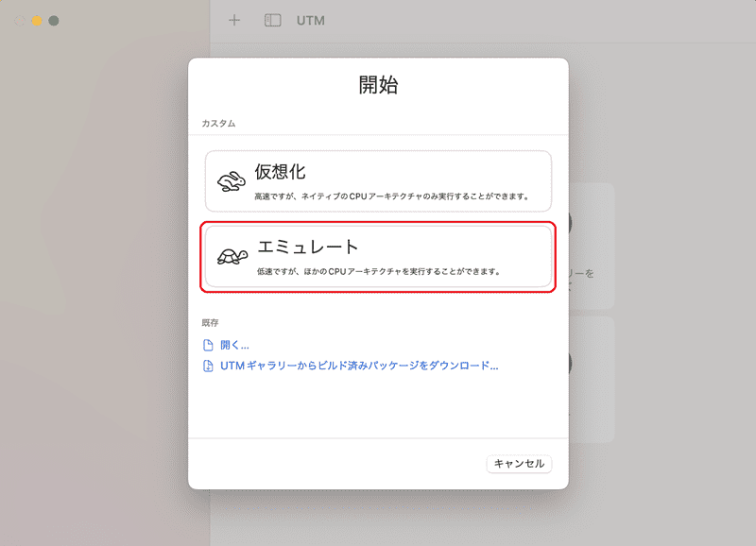Click the document icon beside 開く…
The height and width of the screenshot is (546, 756).
208,345
